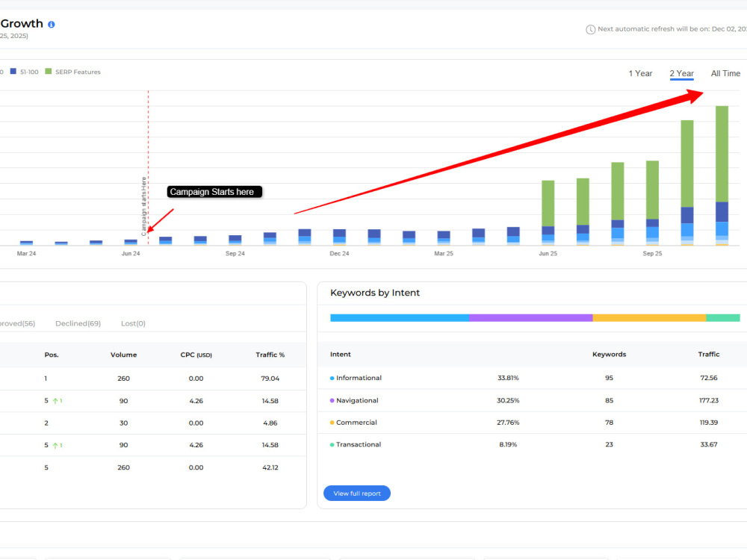Click the 42.12 traffic percent cell

pos(270,467)
